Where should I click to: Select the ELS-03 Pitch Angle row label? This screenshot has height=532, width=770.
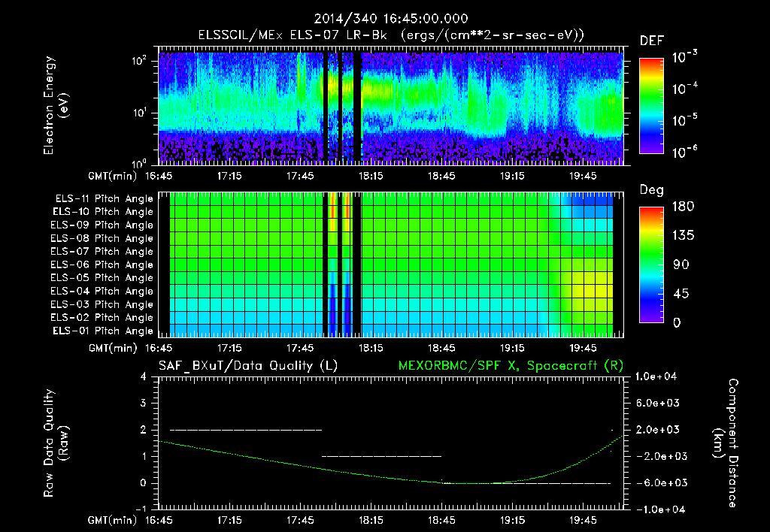102,304
